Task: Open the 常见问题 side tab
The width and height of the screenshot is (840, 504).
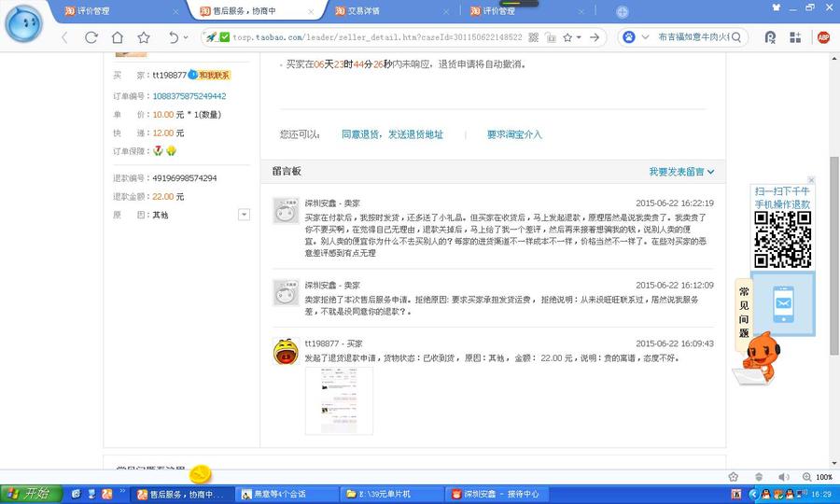Action: coord(744,313)
